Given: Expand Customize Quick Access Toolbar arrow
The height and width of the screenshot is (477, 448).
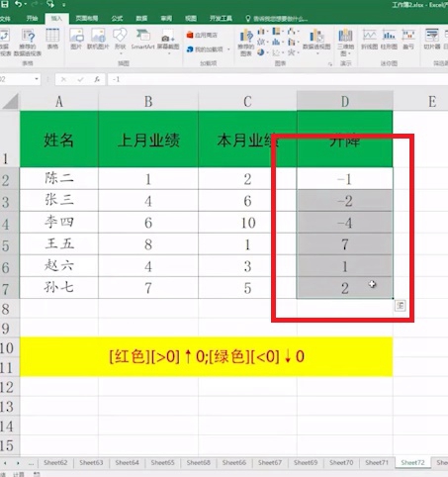Looking at the screenshot, I should click(63, 5).
